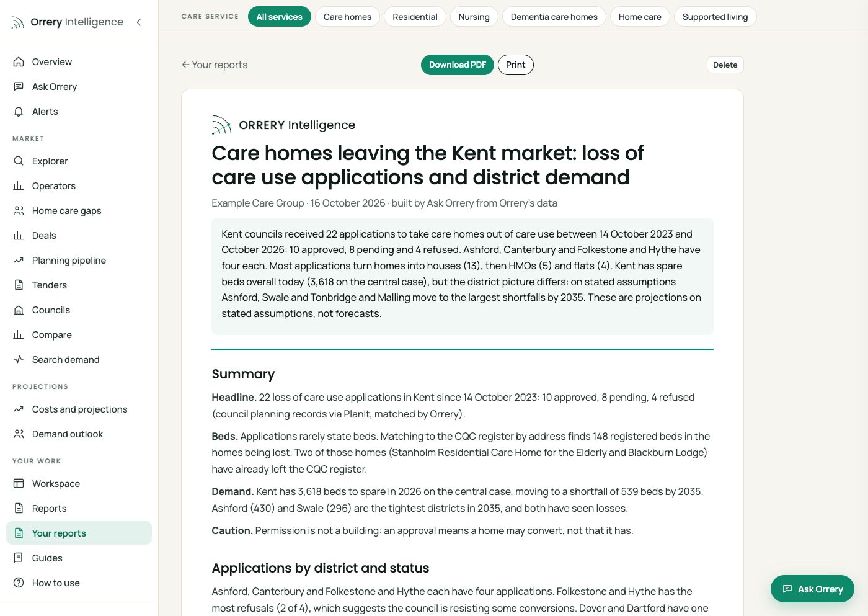The width and height of the screenshot is (868, 616).
Task: Go back via Your reports link
Action: pos(215,65)
